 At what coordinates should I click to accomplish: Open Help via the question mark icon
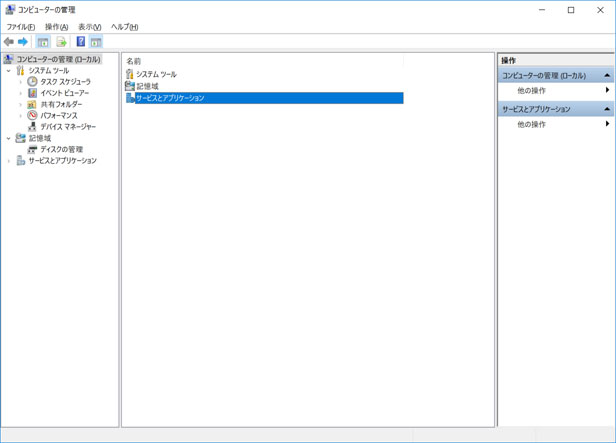(81, 41)
